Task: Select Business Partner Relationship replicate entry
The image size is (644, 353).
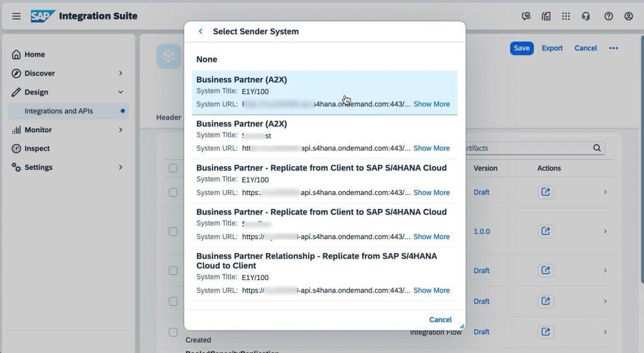Action: pyautogui.click(x=325, y=274)
